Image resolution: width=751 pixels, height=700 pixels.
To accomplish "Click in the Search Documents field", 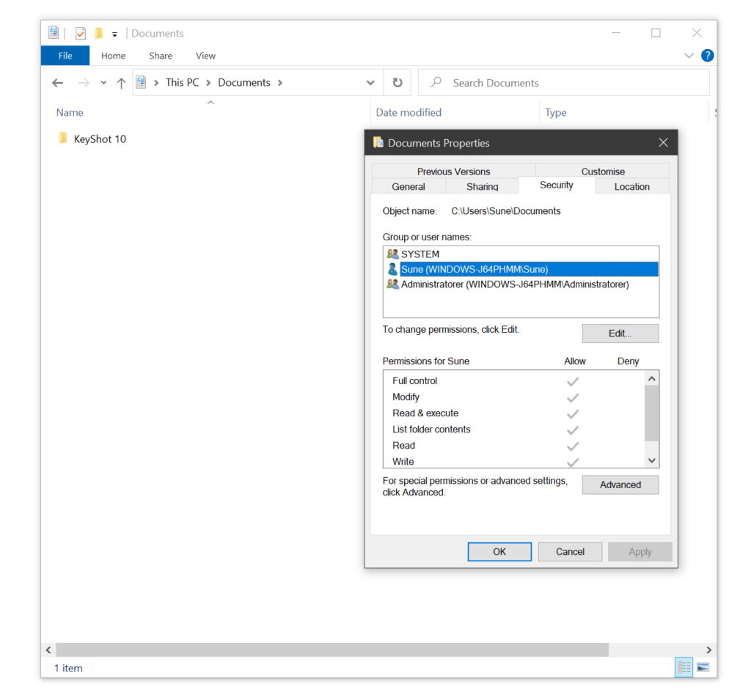I will [x=572, y=83].
